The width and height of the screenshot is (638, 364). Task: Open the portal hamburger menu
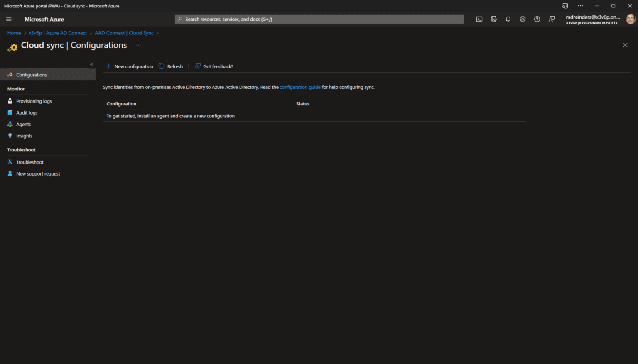pyautogui.click(x=8, y=19)
